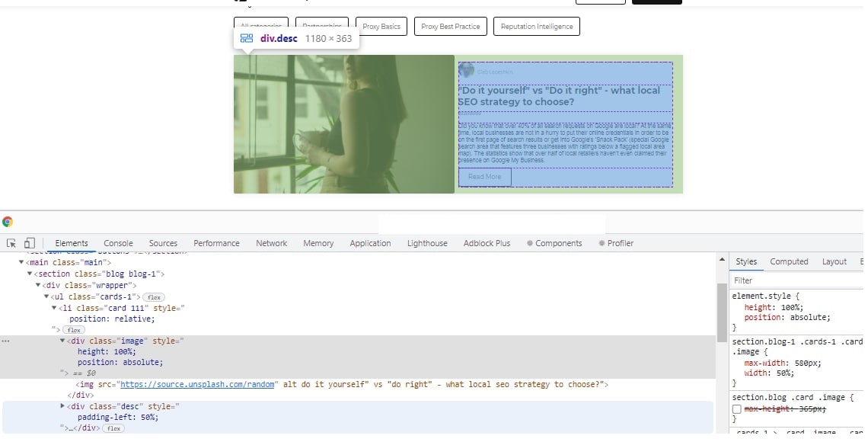Click the elements panel vertical scrollbar thumb
Image resolution: width=868 pixels, height=442 pixels.
(722, 312)
